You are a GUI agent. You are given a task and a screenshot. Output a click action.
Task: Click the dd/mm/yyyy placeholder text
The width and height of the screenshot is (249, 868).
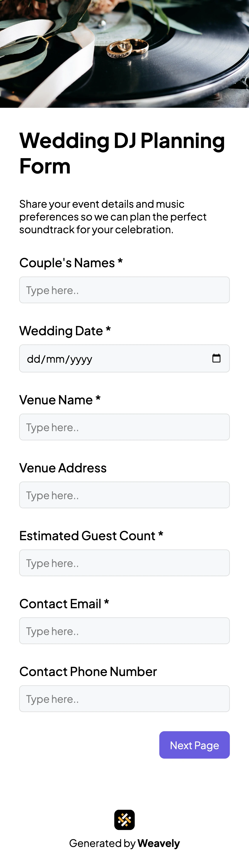(x=60, y=359)
